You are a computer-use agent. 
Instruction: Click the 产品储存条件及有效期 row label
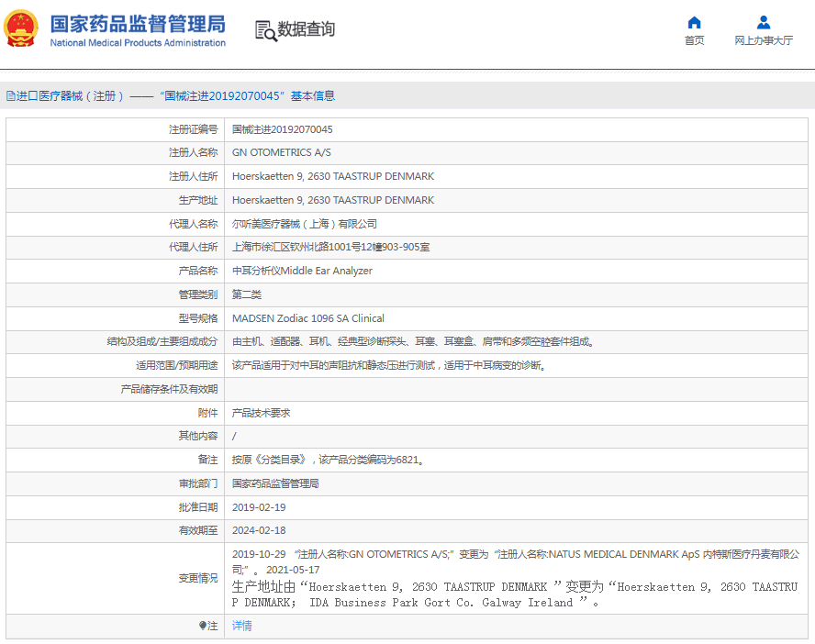(169, 390)
